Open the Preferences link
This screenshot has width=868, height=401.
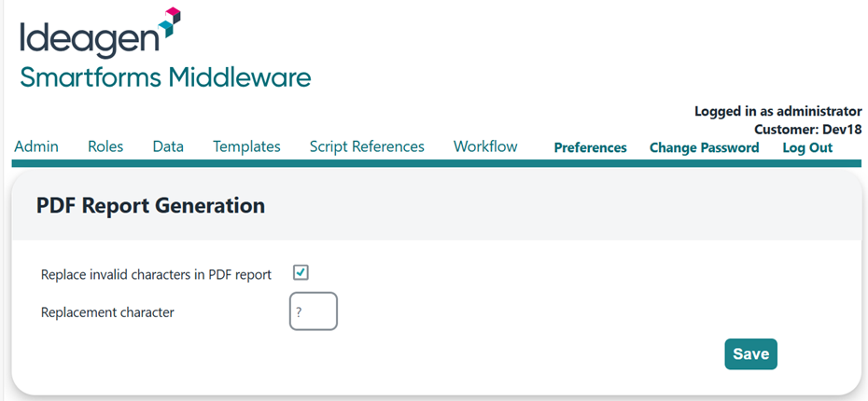(x=590, y=147)
